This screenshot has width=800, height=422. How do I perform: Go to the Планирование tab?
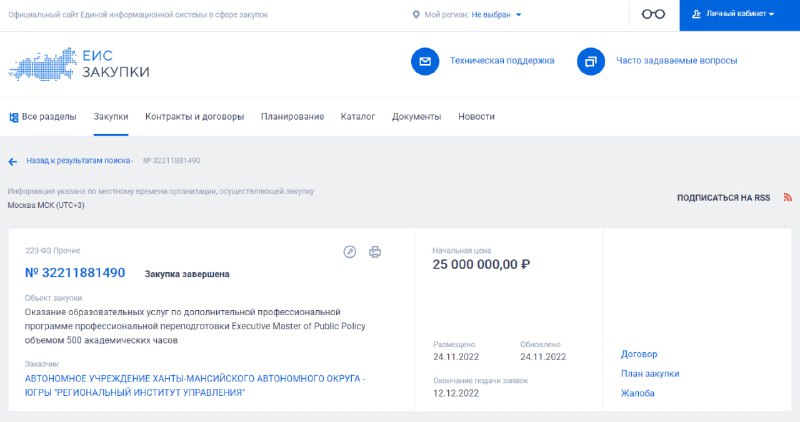(x=292, y=117)
